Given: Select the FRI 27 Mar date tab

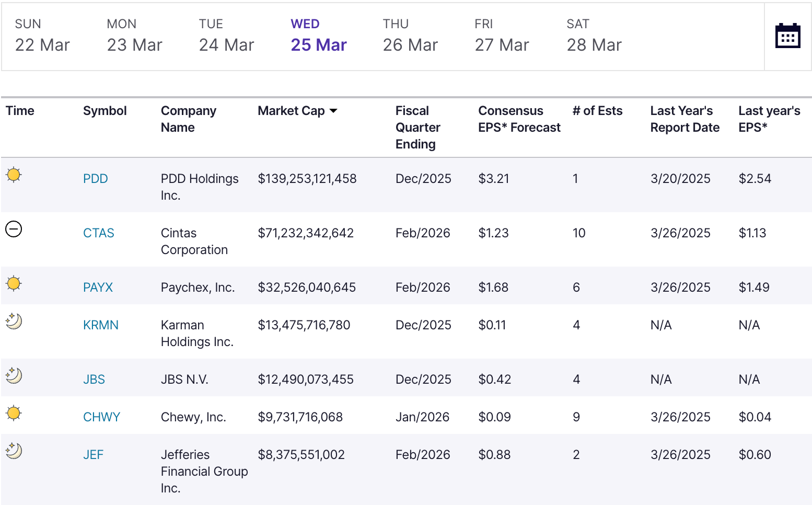Looking at the screenshot, I should pos(502,36).
